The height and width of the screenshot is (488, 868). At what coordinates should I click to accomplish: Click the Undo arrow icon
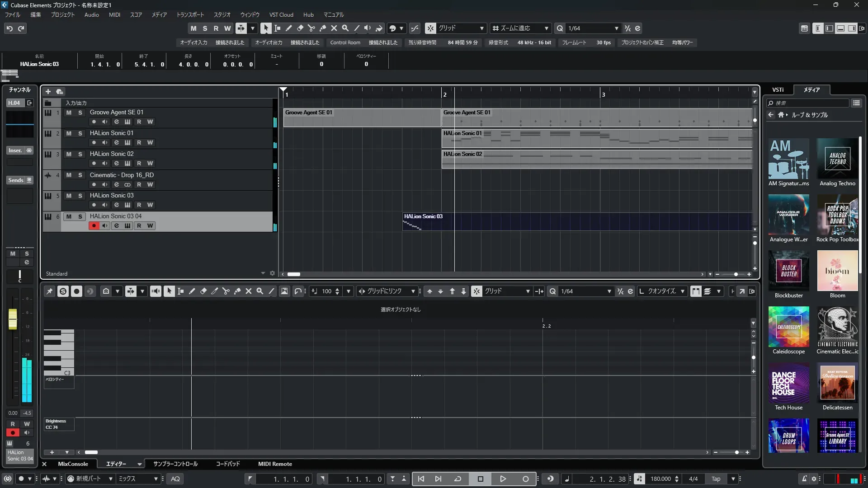[x=9, y=28]
